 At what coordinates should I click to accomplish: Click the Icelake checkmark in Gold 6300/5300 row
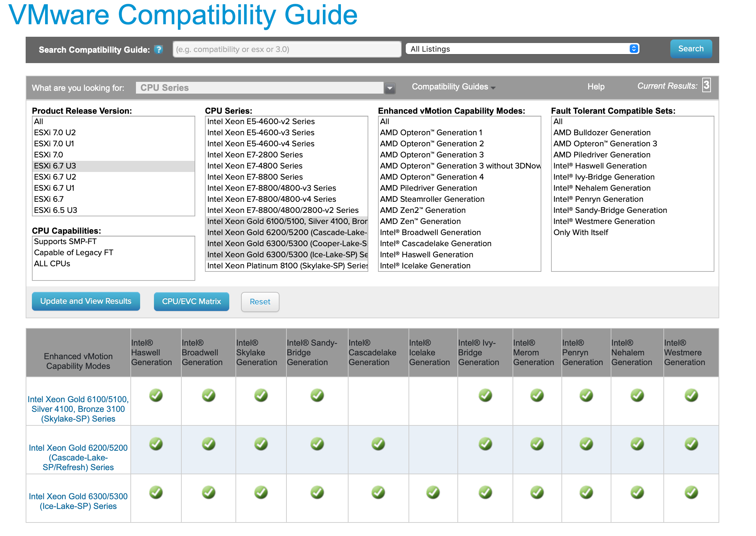tap(433, 492)
